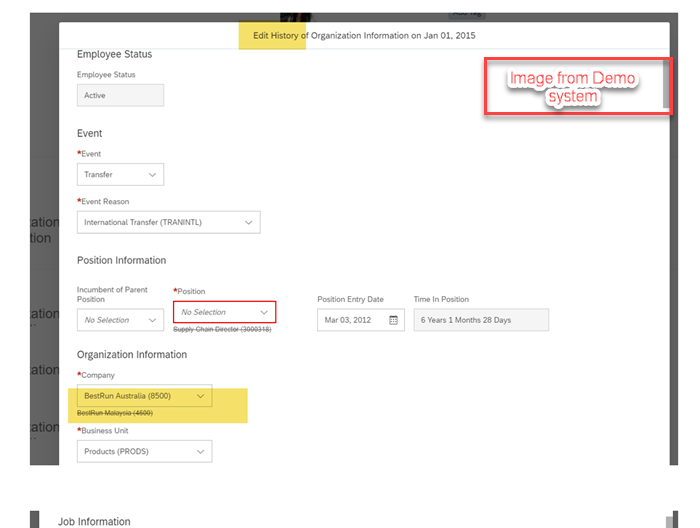The width and height of the screenshot is (700, 528).
Task: Open the Business Unit dropdown Products (PRODS)
Action: 144,452
